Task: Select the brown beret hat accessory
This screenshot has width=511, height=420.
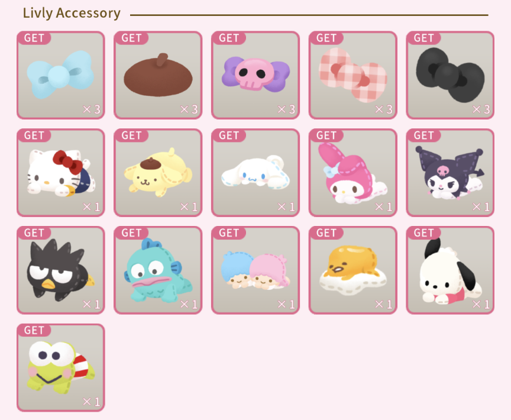Action: pos(158,75)
